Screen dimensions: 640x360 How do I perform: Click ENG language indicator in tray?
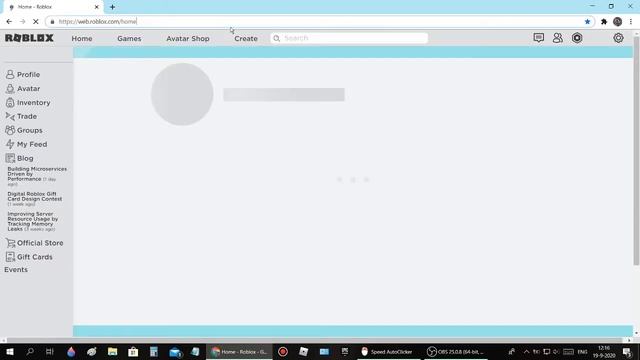pyautogui.click(x=582, y=351)
